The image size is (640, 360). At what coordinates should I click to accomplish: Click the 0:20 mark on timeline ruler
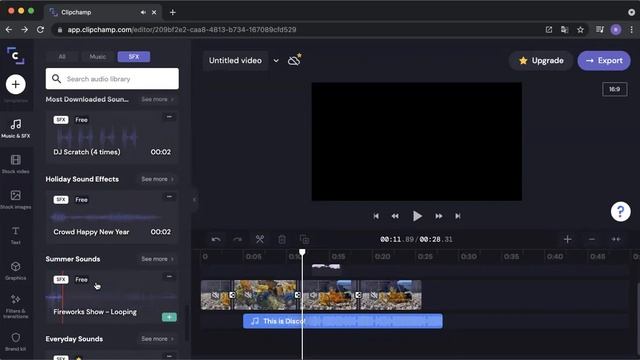click(382, 256)
